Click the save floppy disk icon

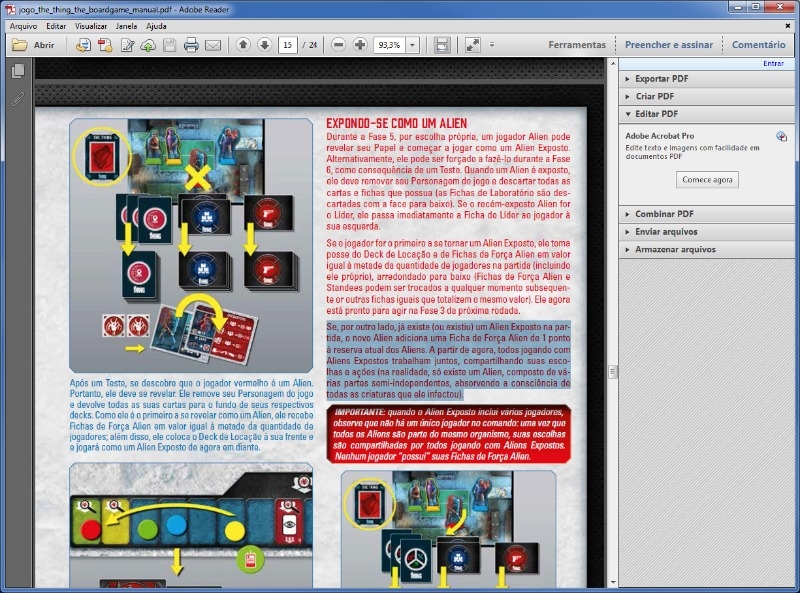coord(170,45)
